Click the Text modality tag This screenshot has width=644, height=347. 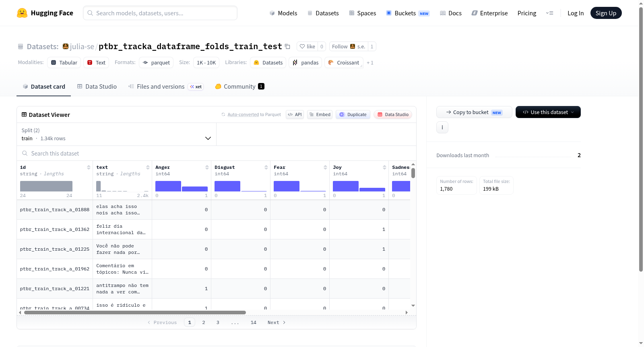click(96, 62)
